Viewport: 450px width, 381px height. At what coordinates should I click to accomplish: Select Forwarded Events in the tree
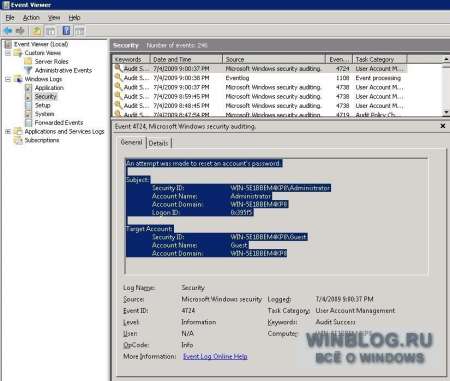click(x=59, y=123)
